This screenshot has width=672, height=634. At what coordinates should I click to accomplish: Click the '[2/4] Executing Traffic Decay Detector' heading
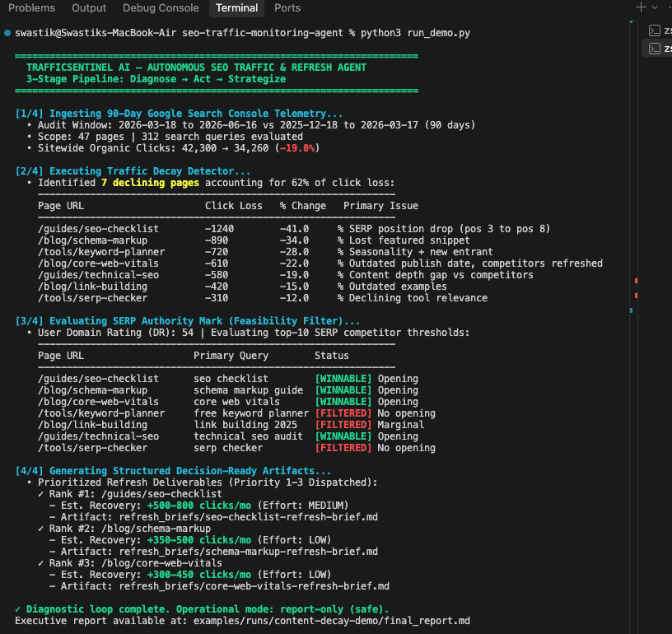133,171
